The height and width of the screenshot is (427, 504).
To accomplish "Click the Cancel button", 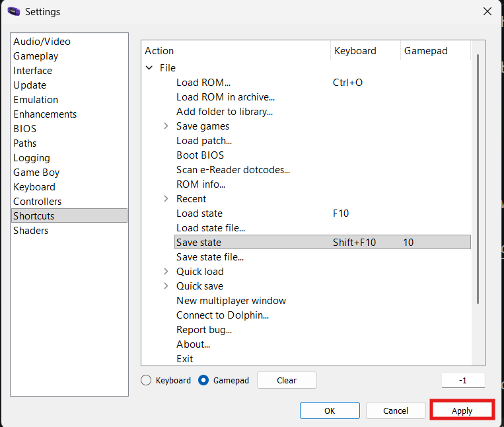I will pyautogui.click(x=396, y=410).
